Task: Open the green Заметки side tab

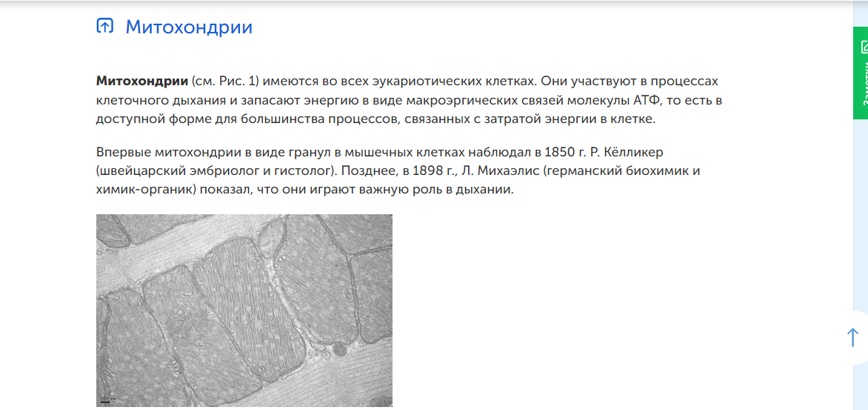Action: [862, 82]
